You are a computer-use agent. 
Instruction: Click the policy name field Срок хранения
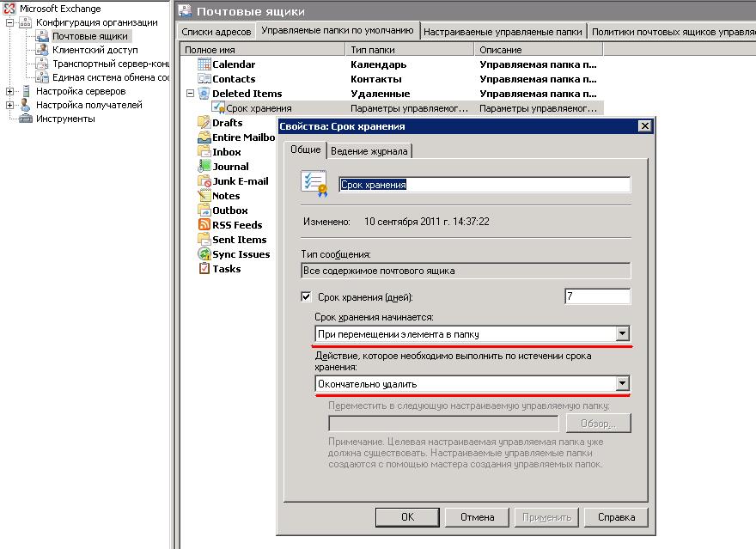(x=485, y=185)
